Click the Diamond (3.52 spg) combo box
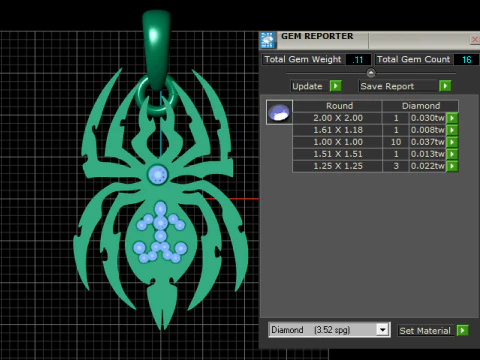This screenshot has height=360, width=480. [x=329, y=330]
